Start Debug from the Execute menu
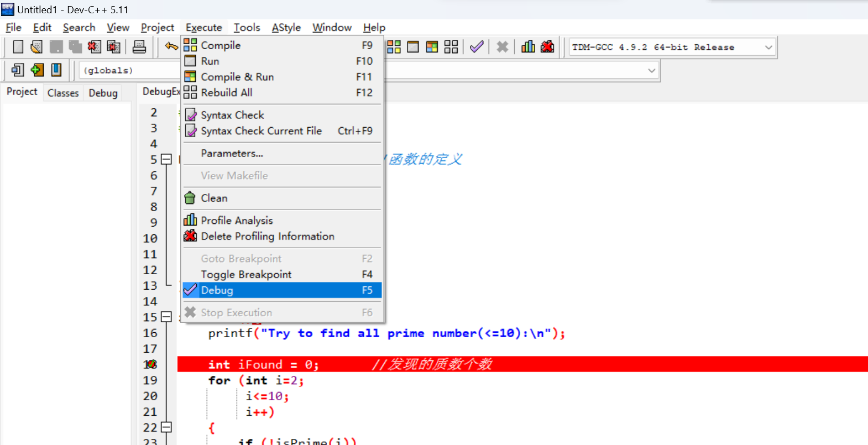This screenshot has height=445, width=868. click(282, 290)
